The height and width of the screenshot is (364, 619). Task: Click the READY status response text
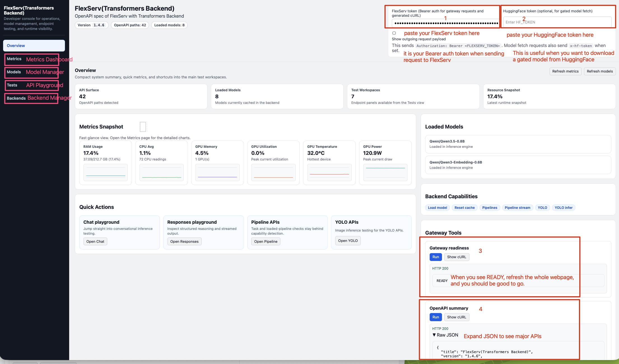442,281
